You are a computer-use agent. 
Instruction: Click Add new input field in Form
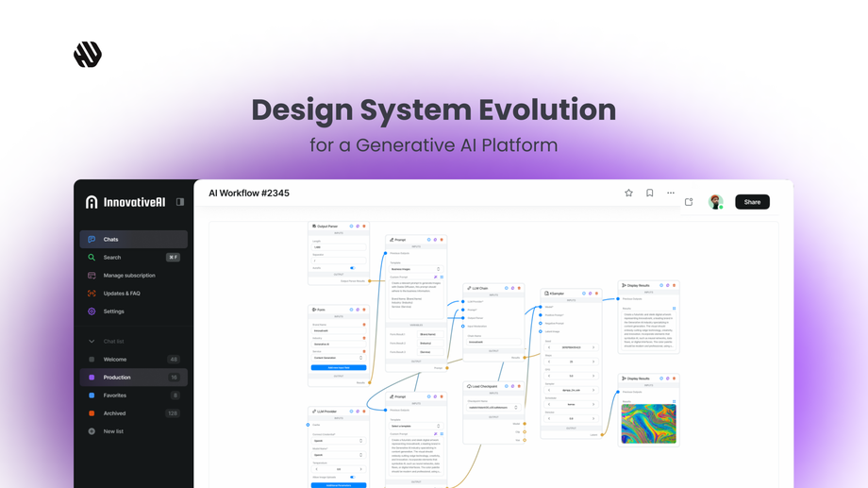tap(338, 368)
